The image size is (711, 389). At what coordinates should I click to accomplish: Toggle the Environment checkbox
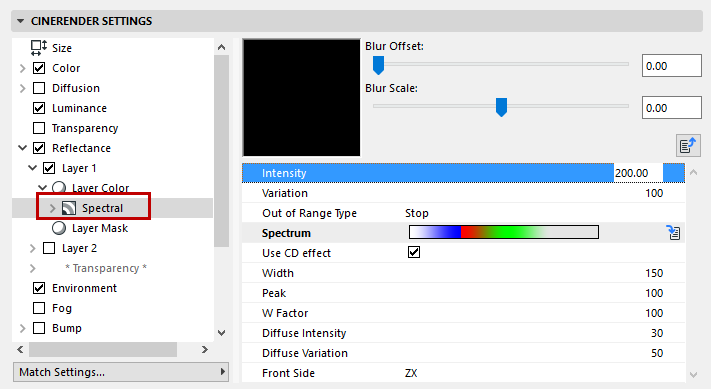pos(39,288)
